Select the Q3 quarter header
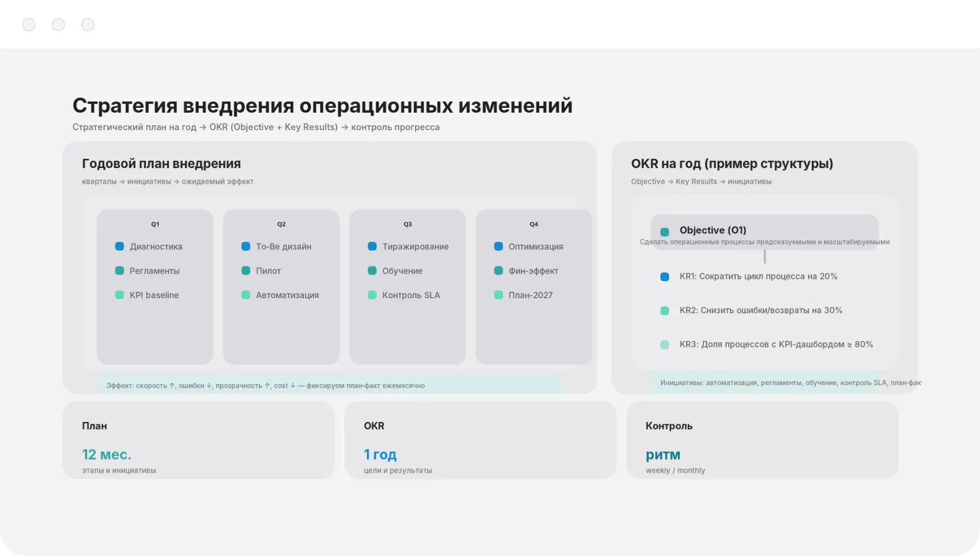980x556 pixels. click(x=408, y=224)
